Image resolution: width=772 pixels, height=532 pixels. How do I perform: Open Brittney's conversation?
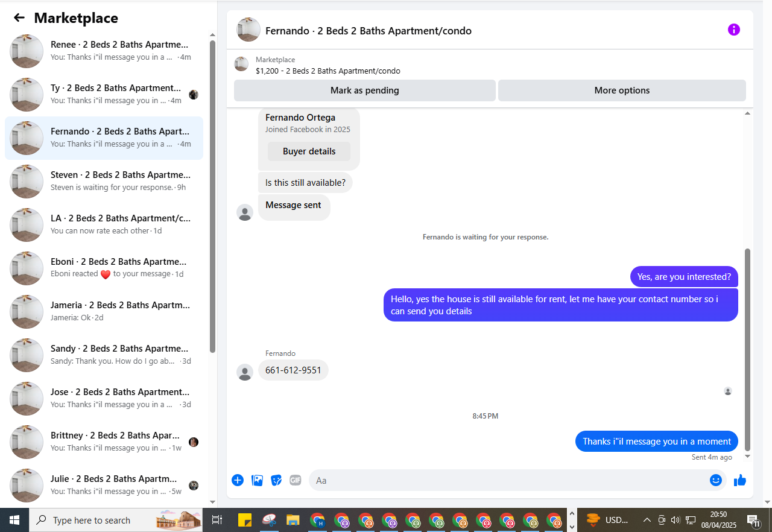(104, 442)
